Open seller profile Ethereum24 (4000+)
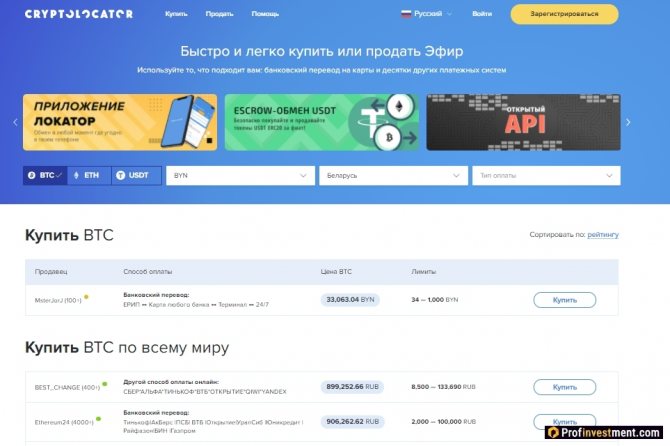Image resolution: width=670 pixels, height=446 pixels. click(x=64, y=422)
